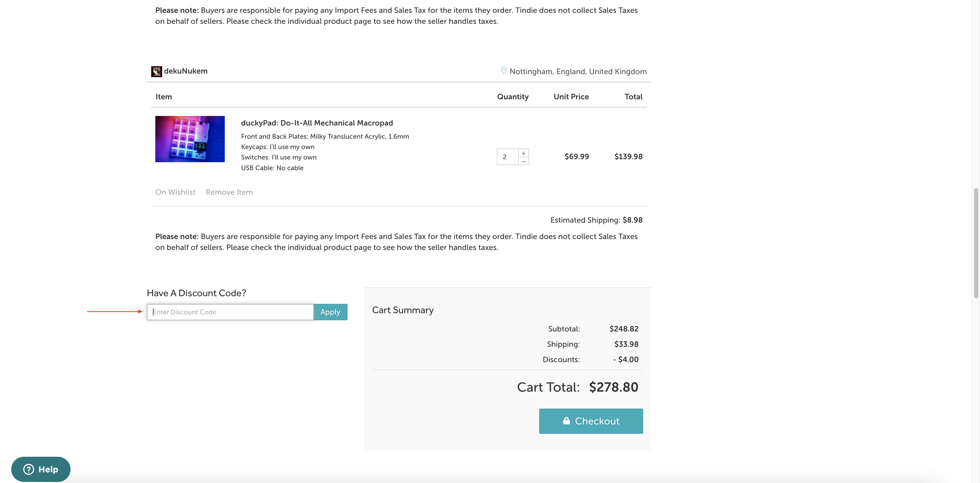Focus the duckyPad quantity number field
This screenshot has height=483, width=980.
tap(507, 157)
